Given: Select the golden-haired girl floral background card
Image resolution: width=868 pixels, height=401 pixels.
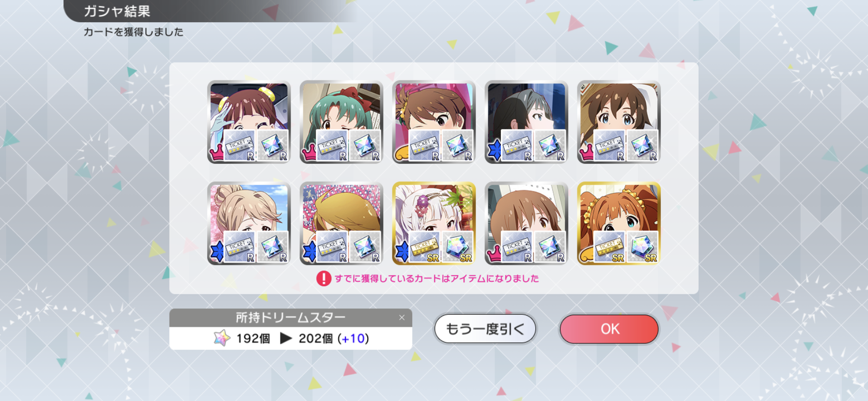Looking at the screenshot, I should [341, 224].
